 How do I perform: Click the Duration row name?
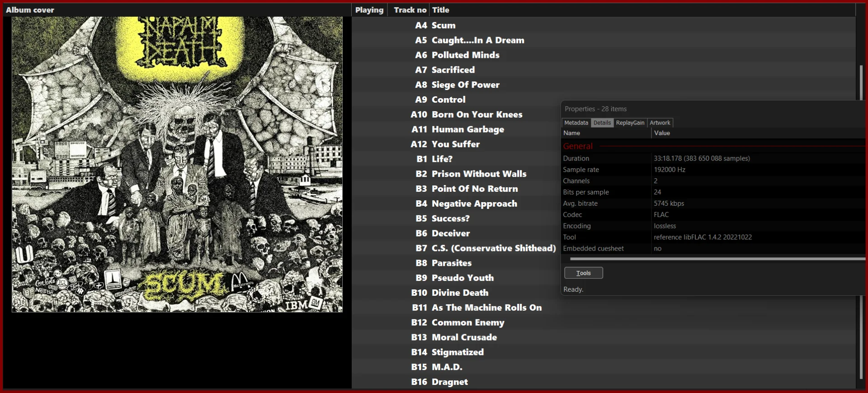click(x=576, y=158)
